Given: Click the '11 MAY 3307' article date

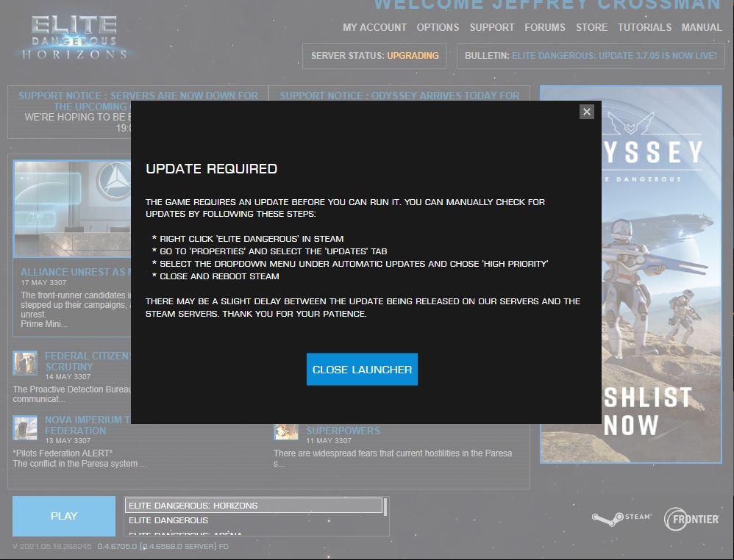Looking at the screenshot, I should 329,441.
